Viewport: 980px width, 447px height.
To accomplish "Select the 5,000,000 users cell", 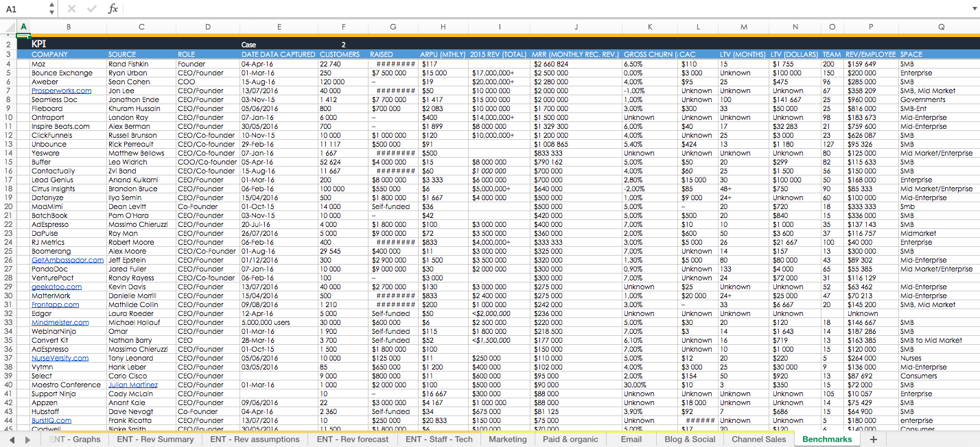I will click(279, 322).
